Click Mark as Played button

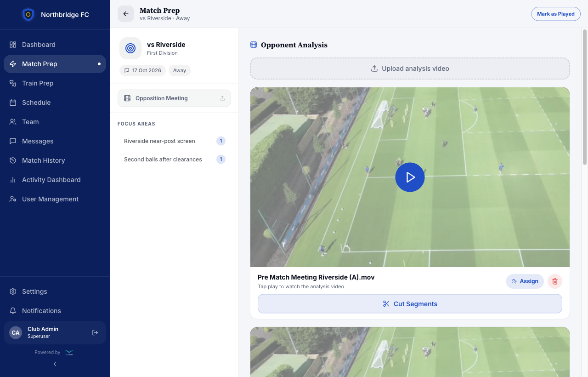(x=556, y=14)
